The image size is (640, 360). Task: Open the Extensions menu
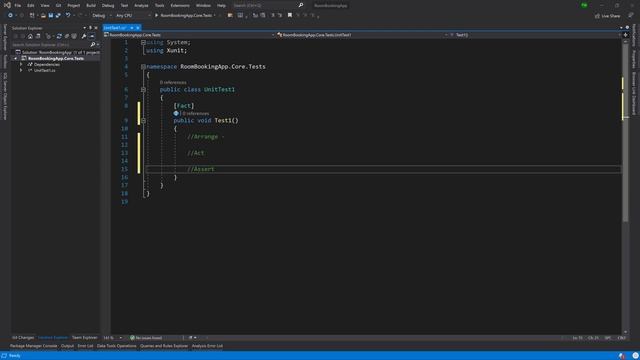(180, 5)
